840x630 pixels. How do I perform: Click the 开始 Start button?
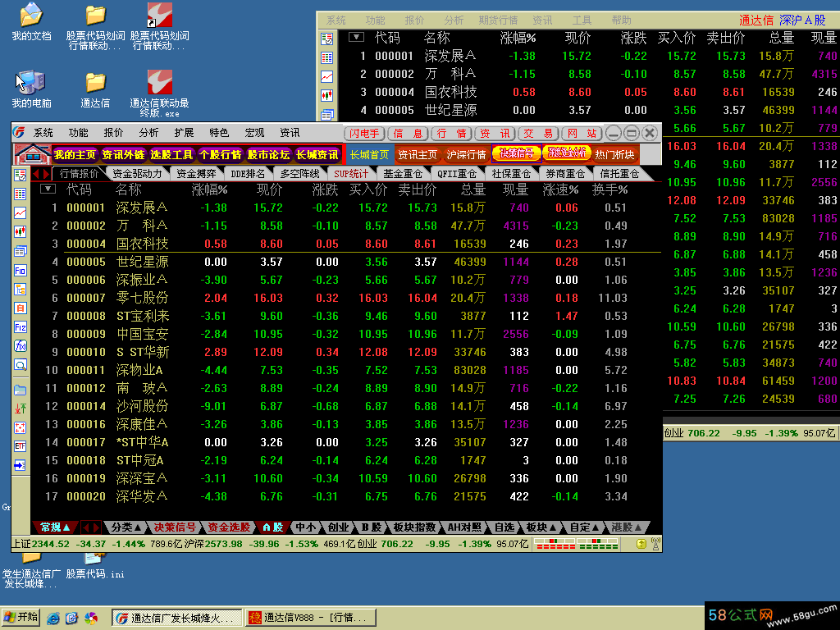click(x=21, y=618)
